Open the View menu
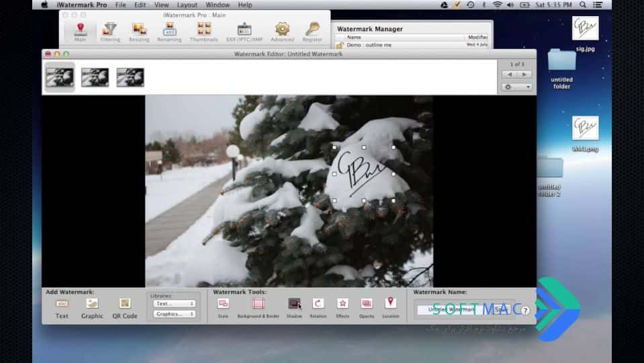 (x=161, y=5)
